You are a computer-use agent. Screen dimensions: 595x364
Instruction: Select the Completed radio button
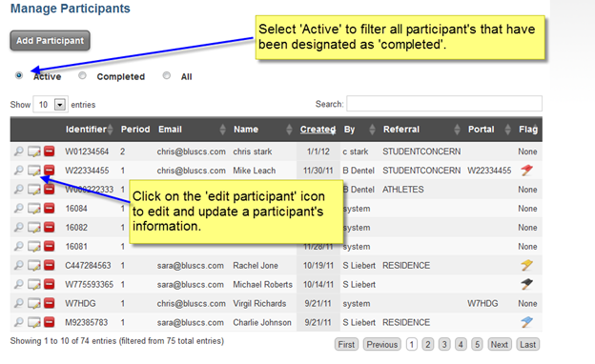pos(82,75)
